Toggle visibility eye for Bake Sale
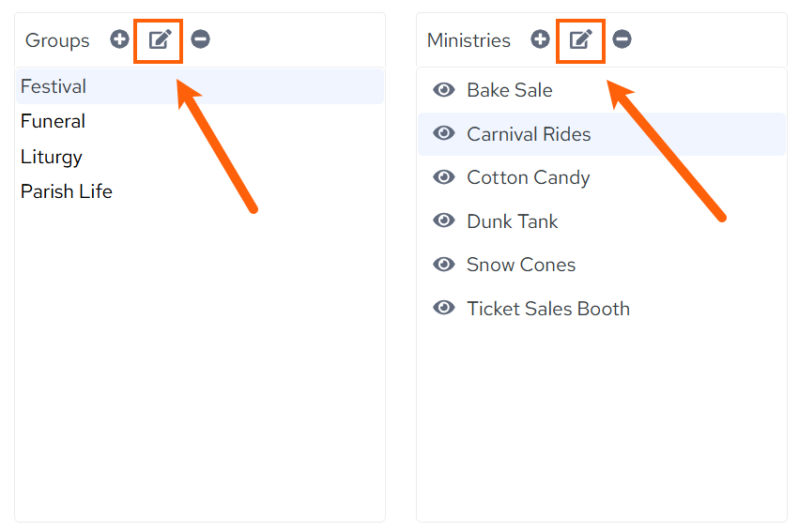This screenshot has width=799, height=532. [x=444, y=90]
